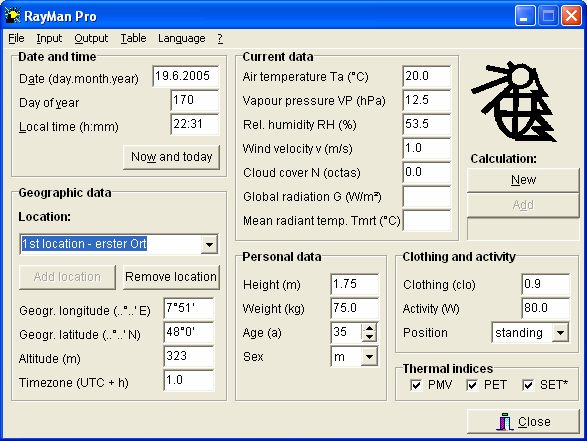Click the Activity (W) field

point(545,308)
